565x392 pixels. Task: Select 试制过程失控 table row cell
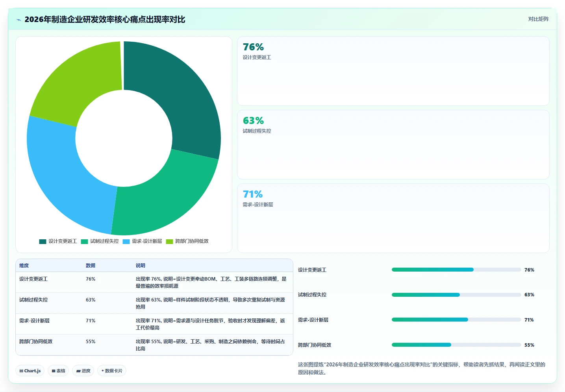click(x=33, y=300)
